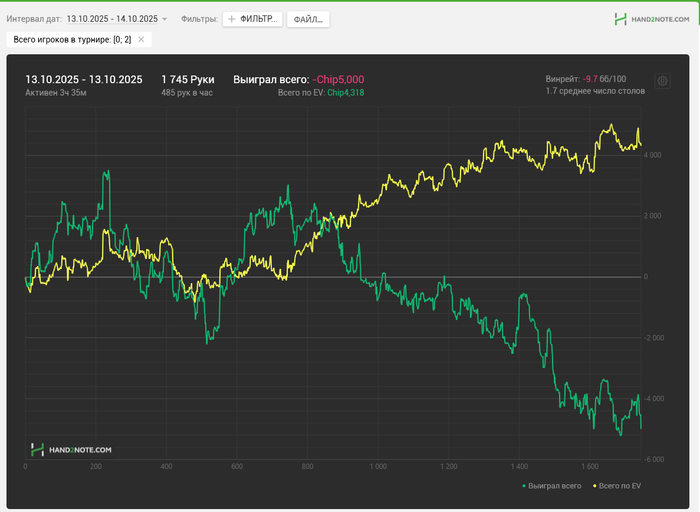Click the 'Фильтры:' label
This screenshot has width=700, height=512.
(x=200, y=19)
